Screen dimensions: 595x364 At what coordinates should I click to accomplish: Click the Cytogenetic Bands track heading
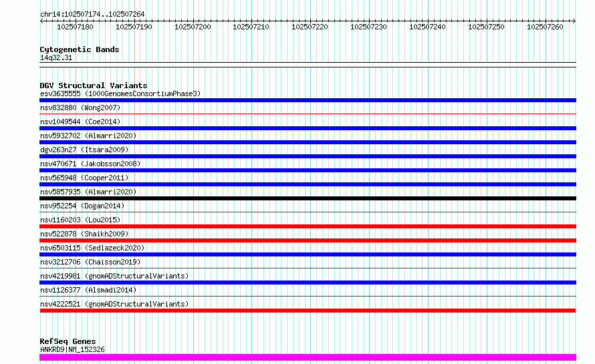80,49
